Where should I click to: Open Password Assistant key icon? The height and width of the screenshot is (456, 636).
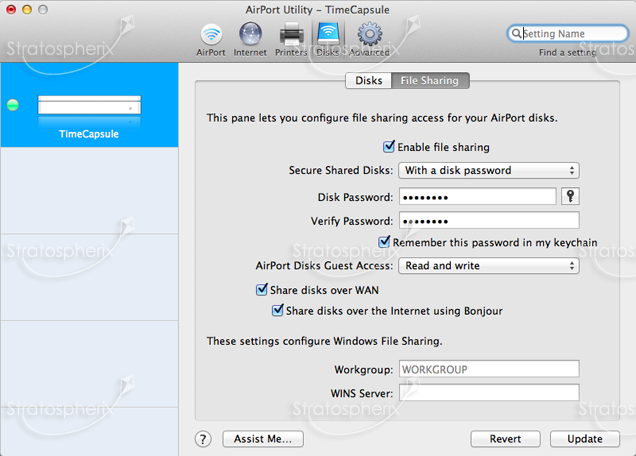570,196
